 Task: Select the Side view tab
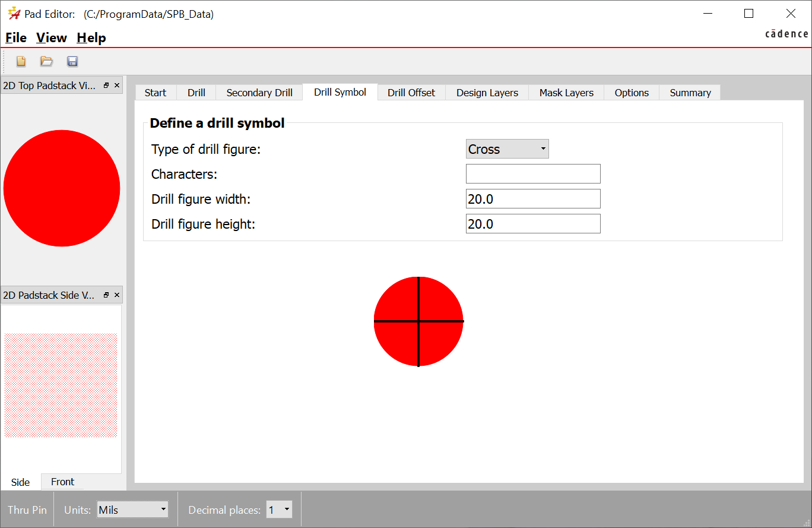pyautogui.click(x=21, y=482)
